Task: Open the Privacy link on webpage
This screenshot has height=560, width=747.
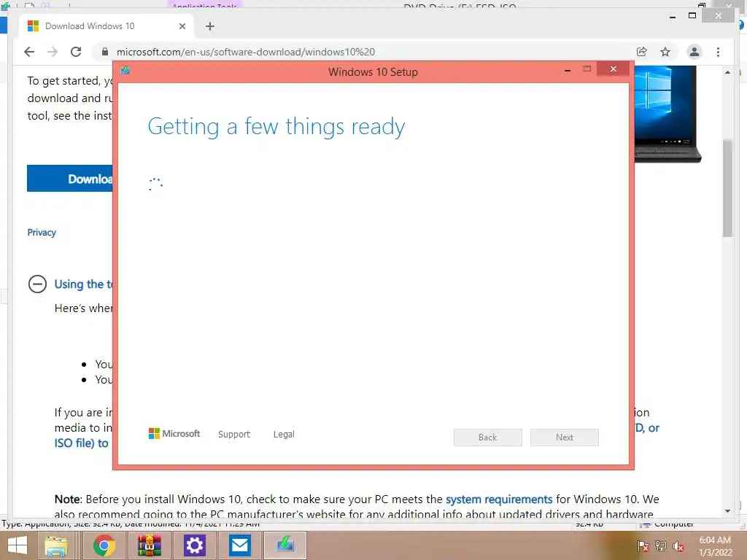Action: pyautogui.click(x=42, y=233)
